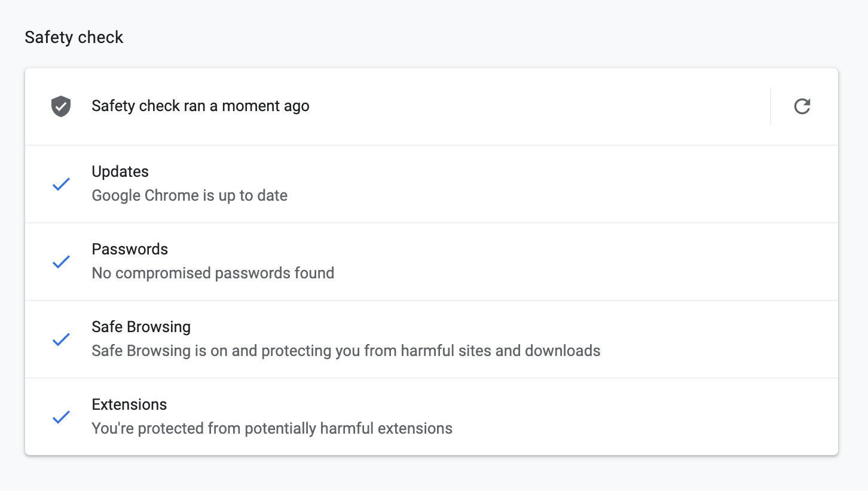Click the "Safety check" section heading

click(74, 38)
